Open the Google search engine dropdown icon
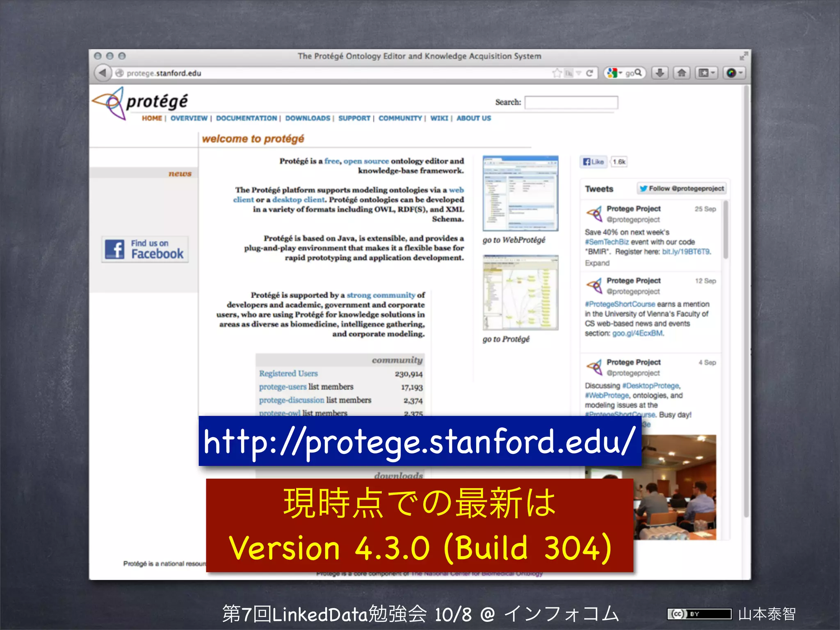This screenshot has height=630, width=840. (614, 73)
